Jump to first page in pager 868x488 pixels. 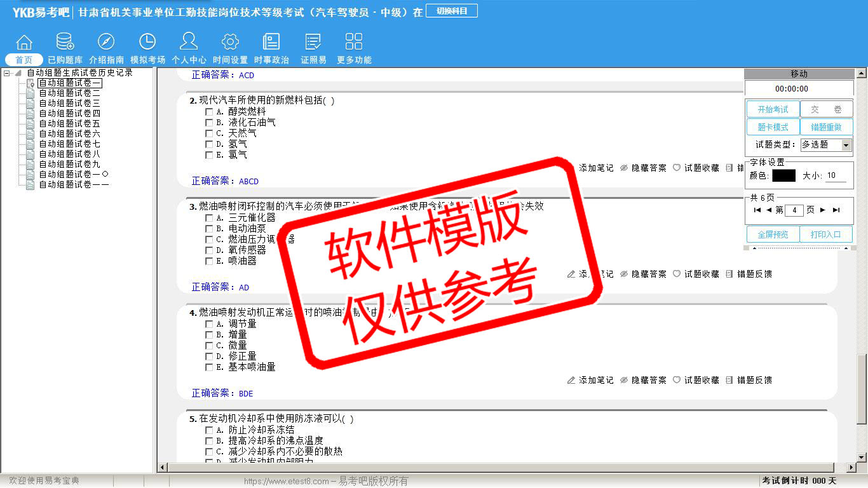click(757, 210)
